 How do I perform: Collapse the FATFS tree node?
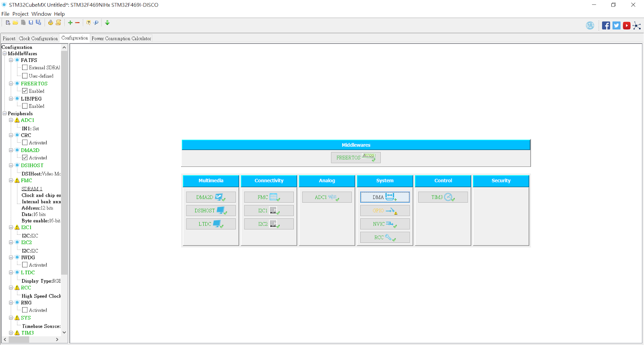(x=11, y=60)
